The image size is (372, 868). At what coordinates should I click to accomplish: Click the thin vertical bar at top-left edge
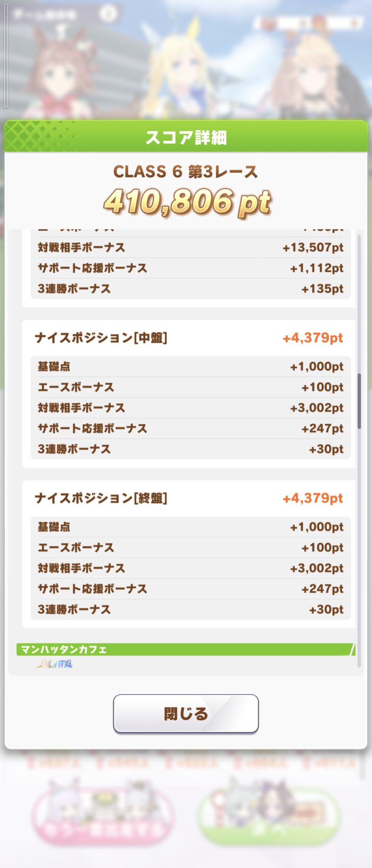pos(6,54)
